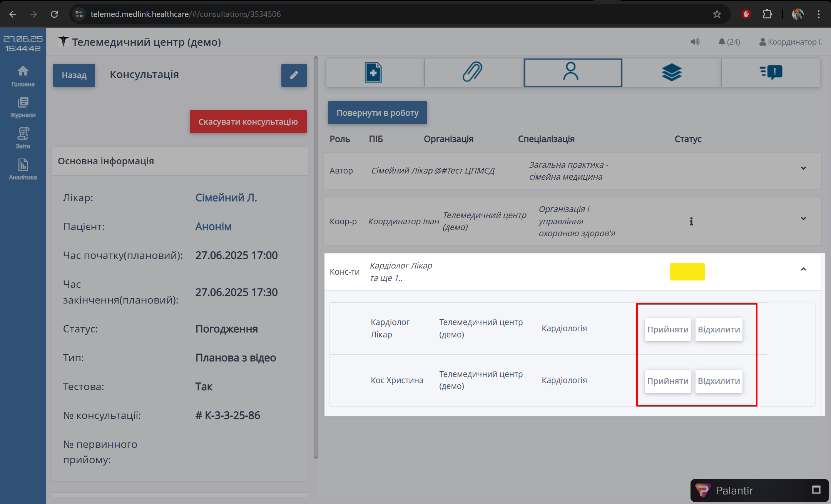The width and height of the screenshot is (831, 504).
Task: Open the chat alert messages tab
Action: 771,73
